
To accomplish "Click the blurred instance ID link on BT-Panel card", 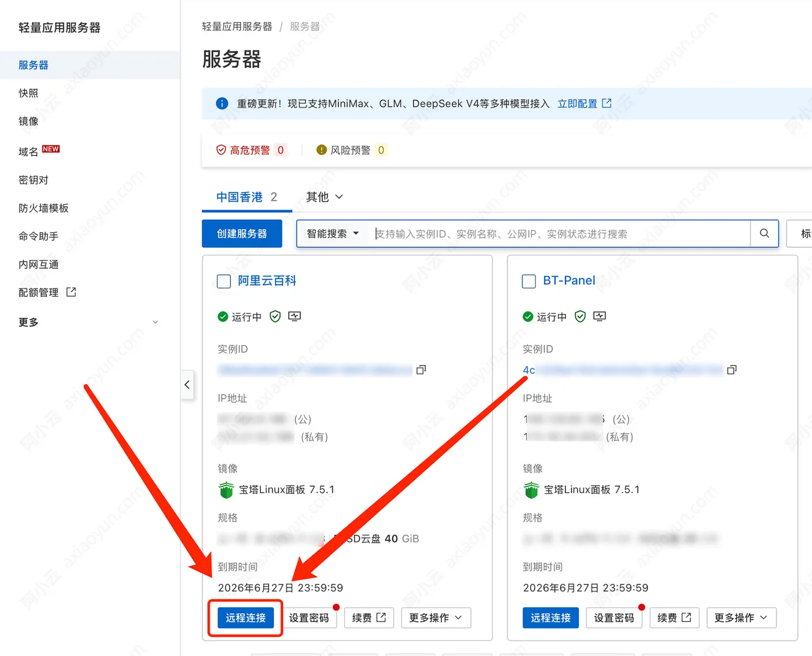I will [624, 369].
